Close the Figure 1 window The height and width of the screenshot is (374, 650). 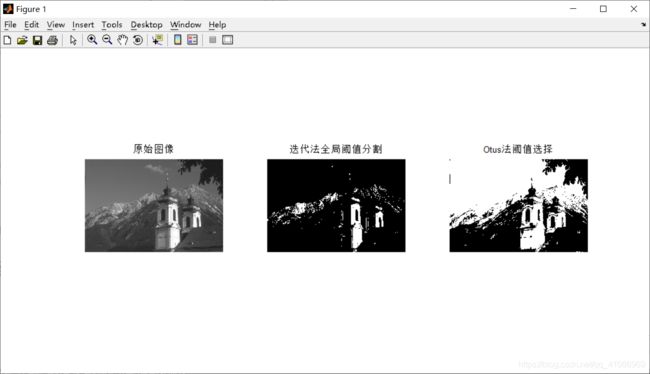click(x=634, y=9)
